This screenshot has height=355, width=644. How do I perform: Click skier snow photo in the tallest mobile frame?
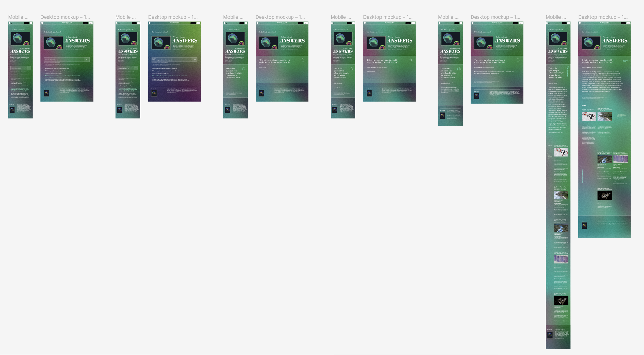click(561, 152)
